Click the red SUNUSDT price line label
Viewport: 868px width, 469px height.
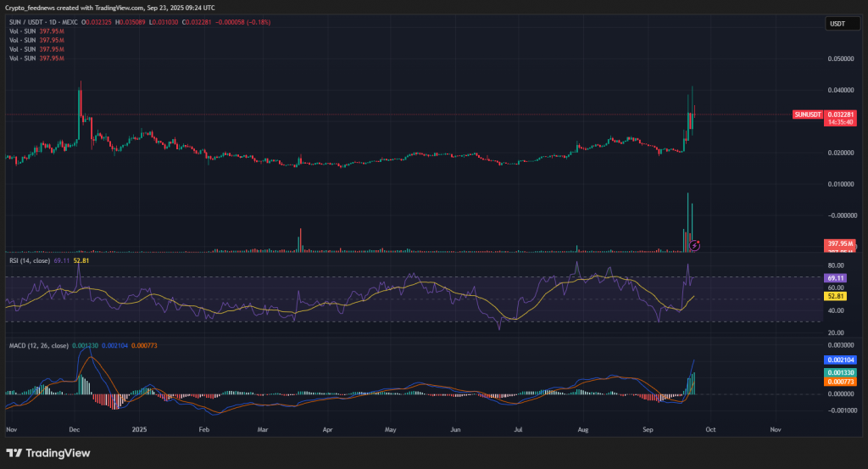(x=807, y=114)
